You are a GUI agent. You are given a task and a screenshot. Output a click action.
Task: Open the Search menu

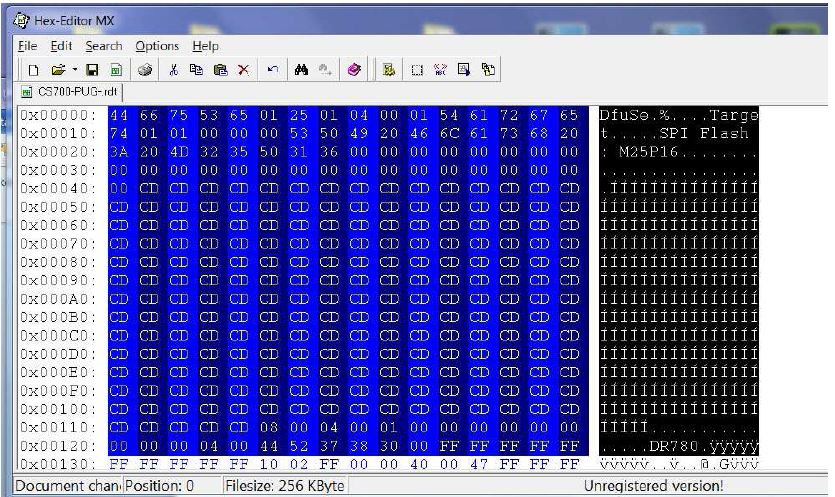(104, 46)
